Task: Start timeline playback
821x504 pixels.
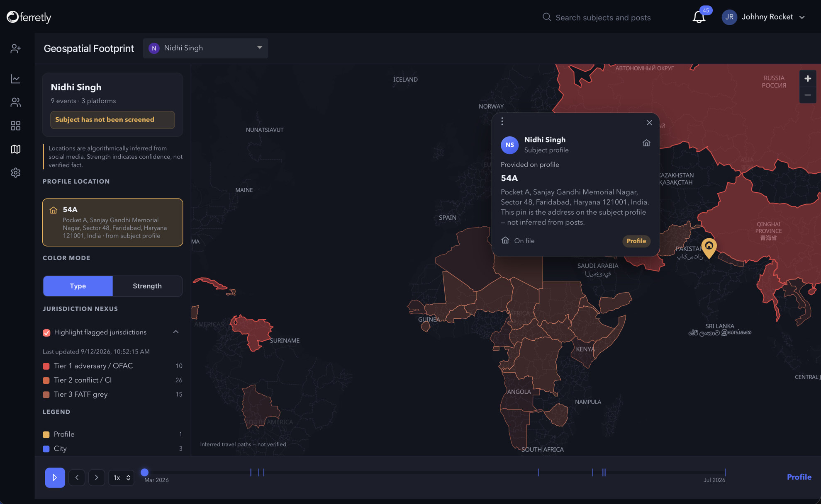Action: 55,477
